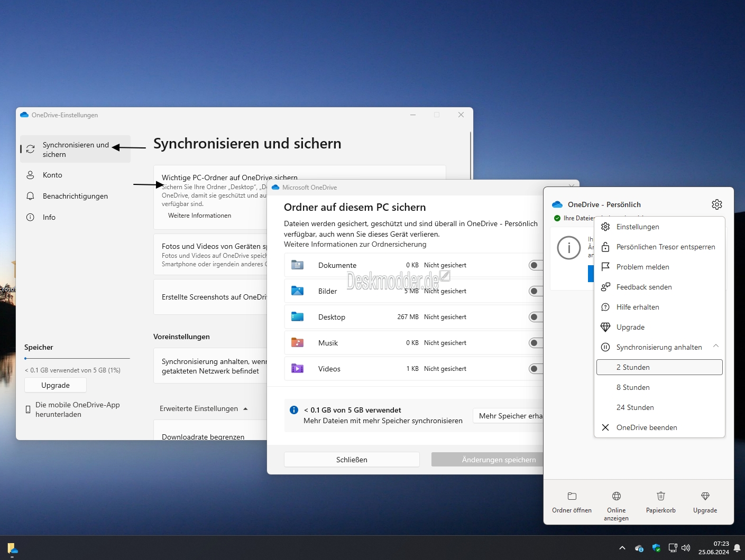Click the Online anzeigen globe icon
Screen dimensions: 745x560
(616, 496)
